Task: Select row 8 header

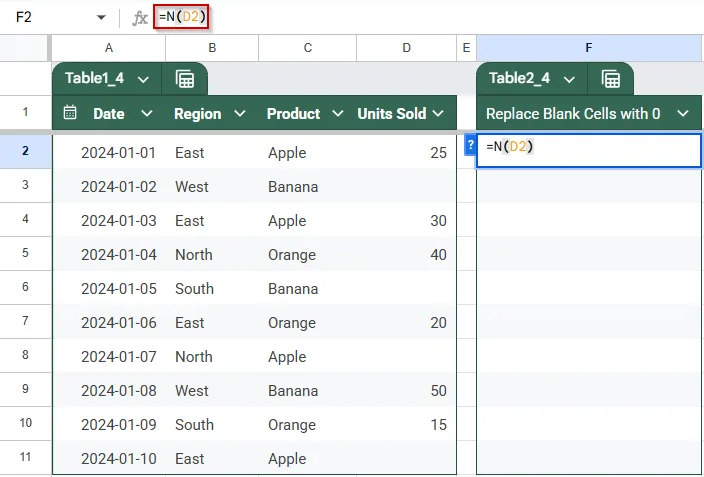Action: [x=26, y=355]
